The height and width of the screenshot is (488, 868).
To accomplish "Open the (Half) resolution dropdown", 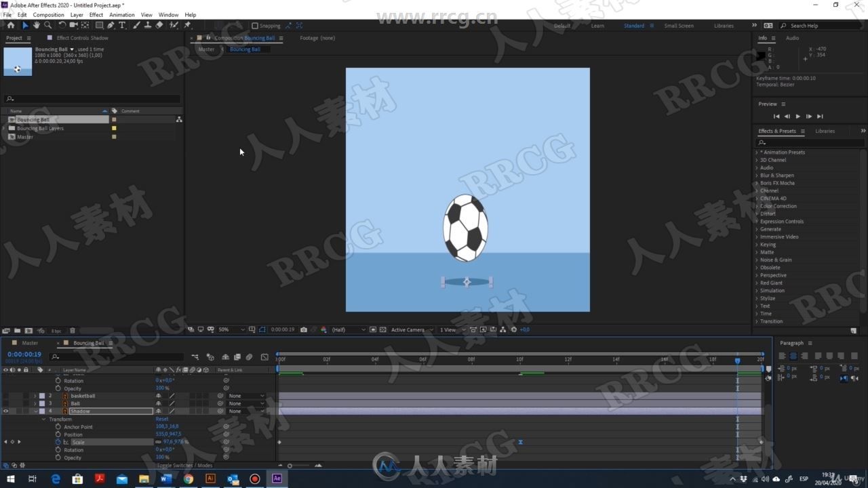I will point(348,330).
